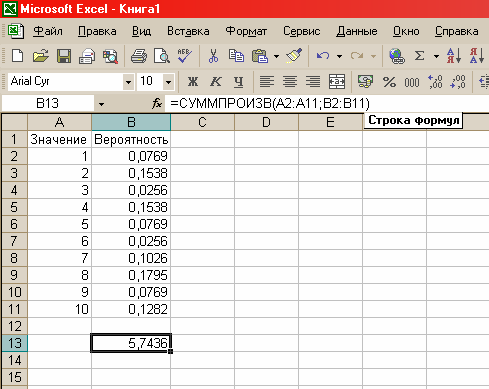This screenshot has height=389, width=489.
Task: Click the Name Box showing B13
Action: pos(48,104)
